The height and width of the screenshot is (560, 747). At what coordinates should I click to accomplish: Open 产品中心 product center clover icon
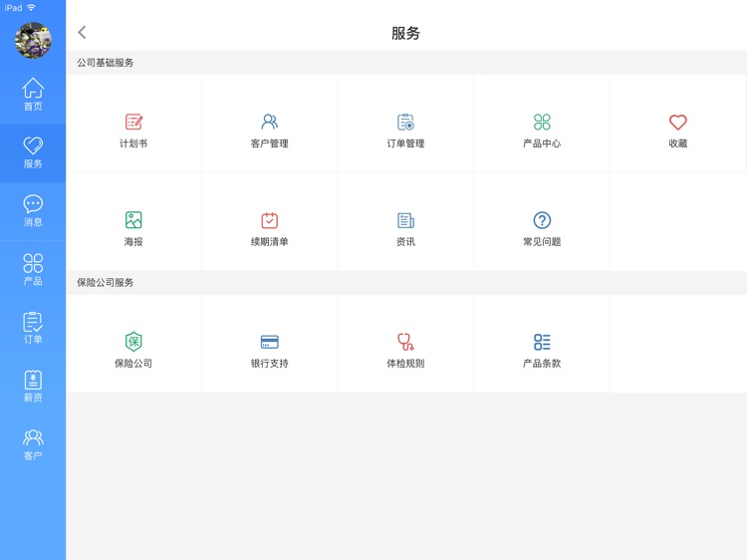(x=542, y=122)
